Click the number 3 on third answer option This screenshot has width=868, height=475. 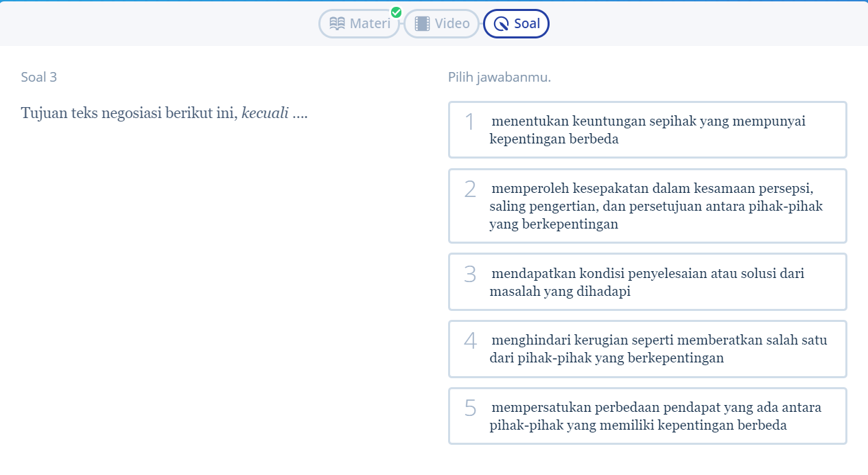pos(470,275)
